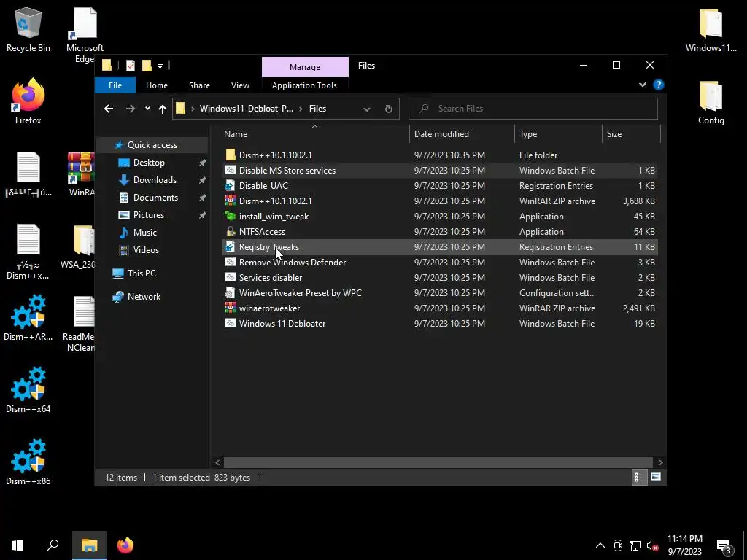Select This PC in navigation pane
The height and width of the screenshot is (560, 747).
coord(142,273)
